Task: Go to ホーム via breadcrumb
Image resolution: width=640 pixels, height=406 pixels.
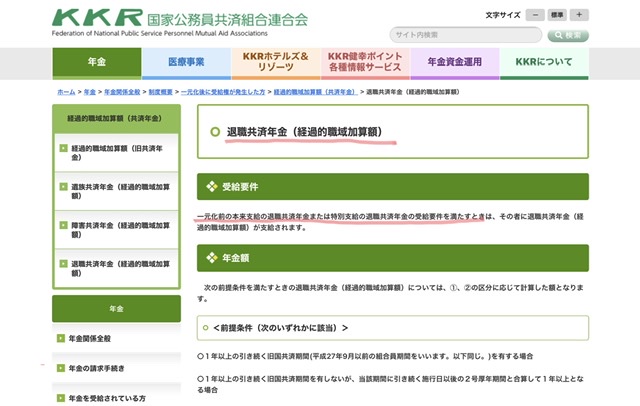Action: tap(66, 91)
